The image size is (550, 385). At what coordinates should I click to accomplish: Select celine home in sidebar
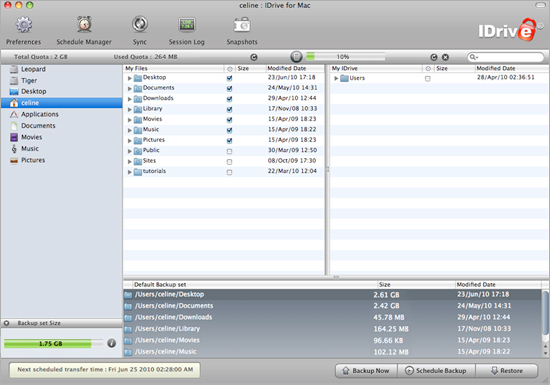(62, 103)
